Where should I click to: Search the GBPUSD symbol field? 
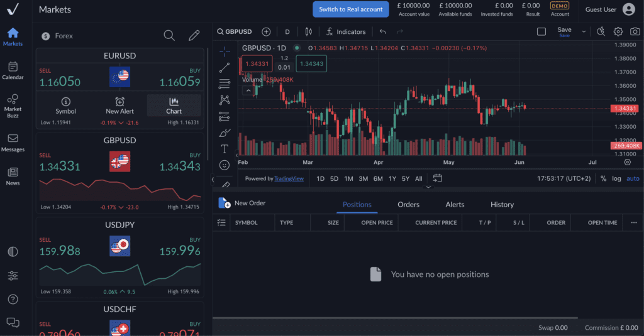235,31
